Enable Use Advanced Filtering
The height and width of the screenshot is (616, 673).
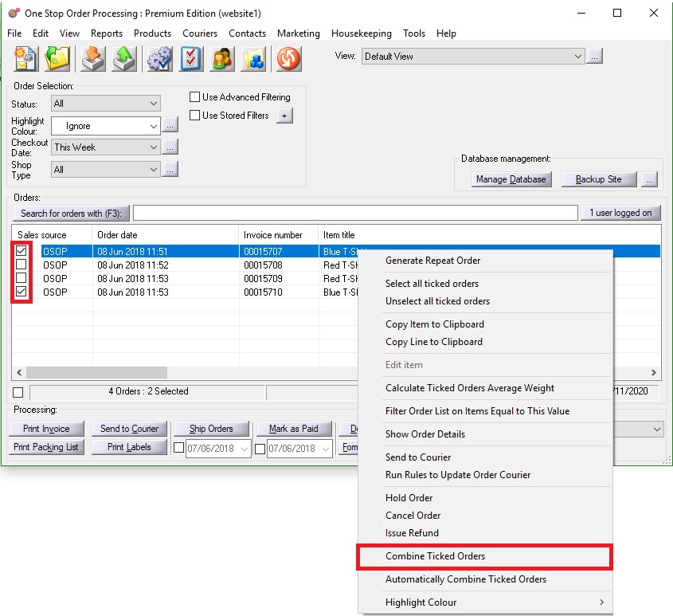pyautogui.click(x=194, y=97)
